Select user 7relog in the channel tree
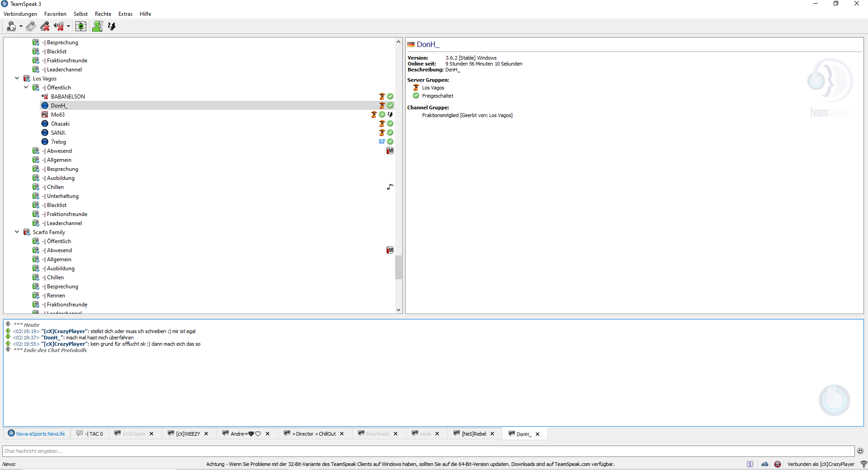 coord(58,142)
